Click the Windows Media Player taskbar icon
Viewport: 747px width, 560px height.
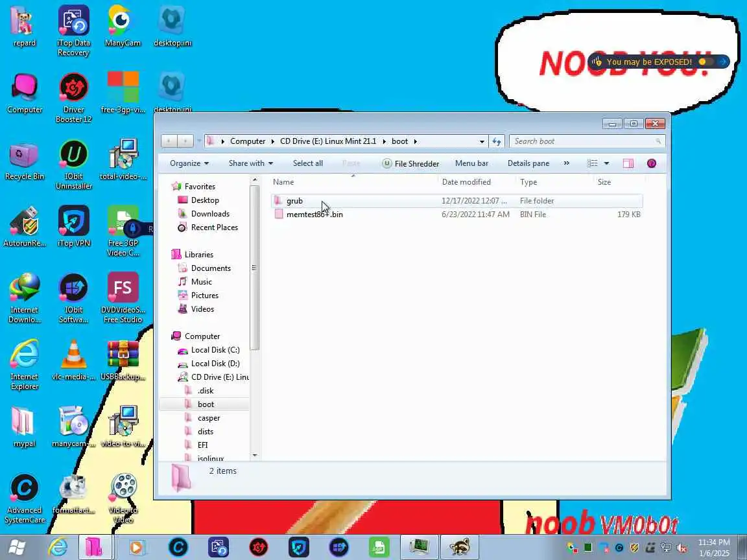(137, 547)
